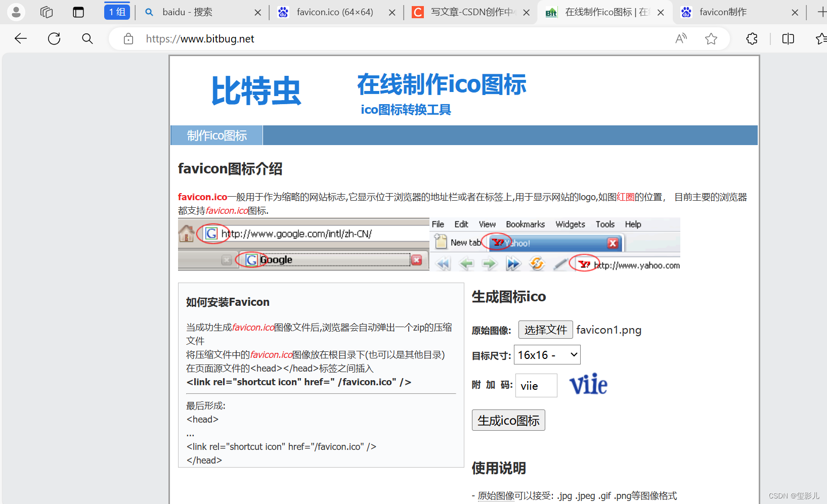Click the 选择文件 upload button
This screenshot has width=827, height=504.
click(x=545, y=329)
